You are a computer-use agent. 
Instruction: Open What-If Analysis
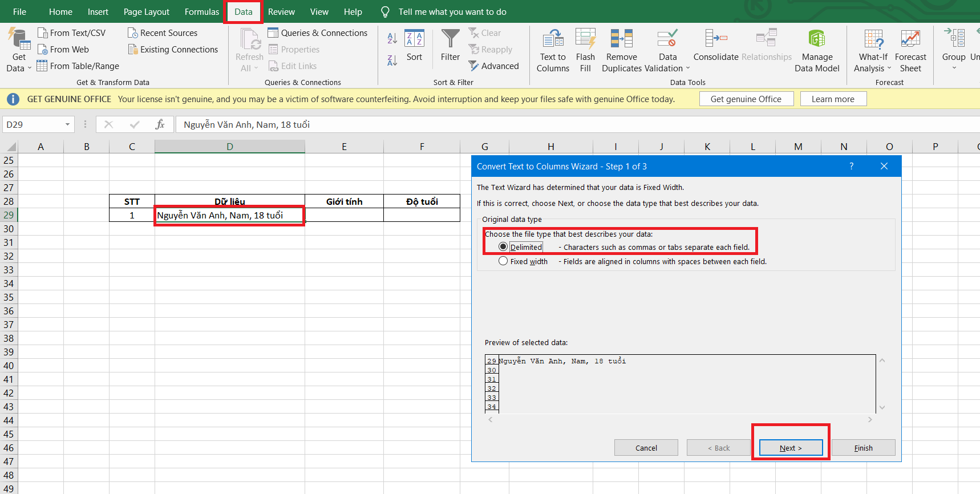873,51
